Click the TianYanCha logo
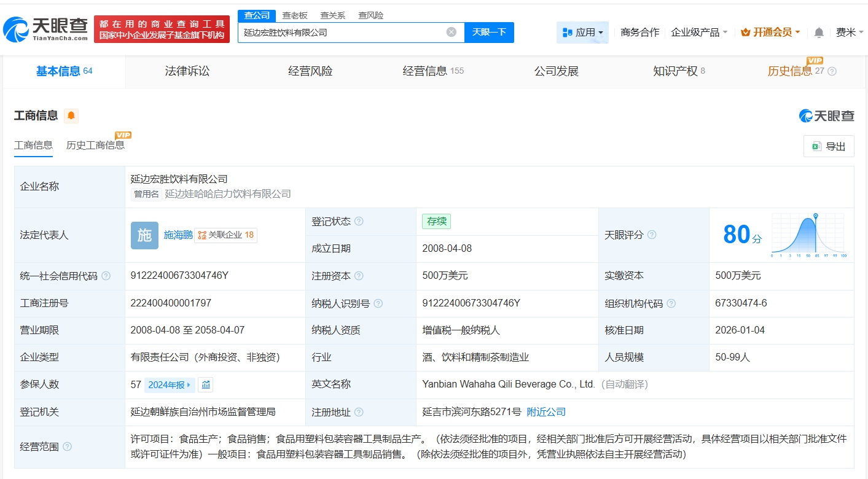 coord(45,28)
